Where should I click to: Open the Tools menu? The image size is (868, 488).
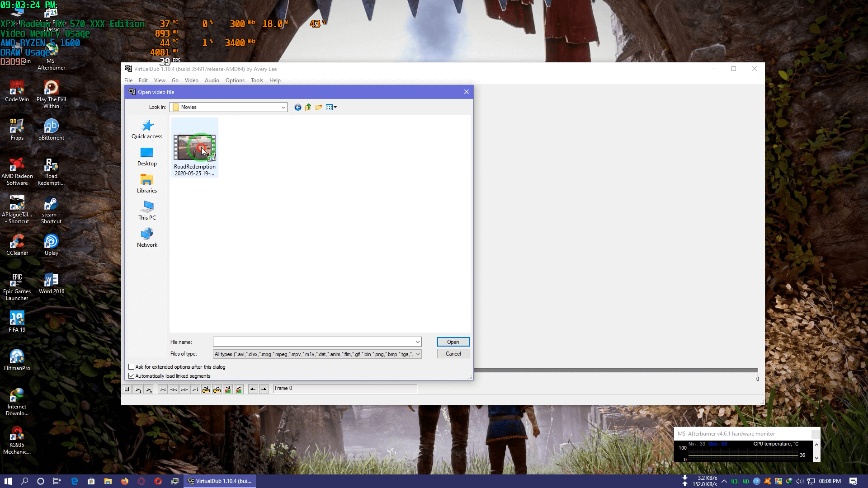(x=257, y=80)
